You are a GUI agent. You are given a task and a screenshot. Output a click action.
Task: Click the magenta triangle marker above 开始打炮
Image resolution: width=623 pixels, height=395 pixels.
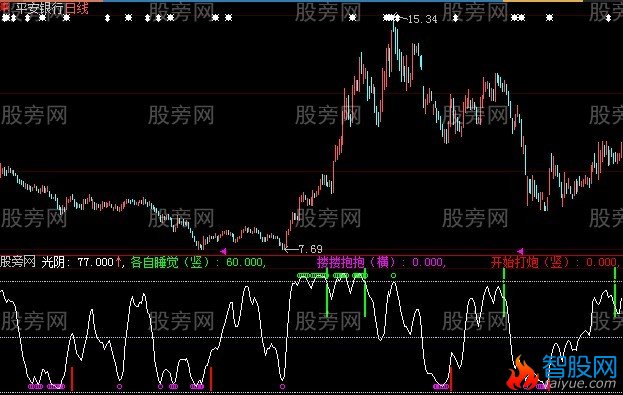pyautogui.click(x=520, y=251)
